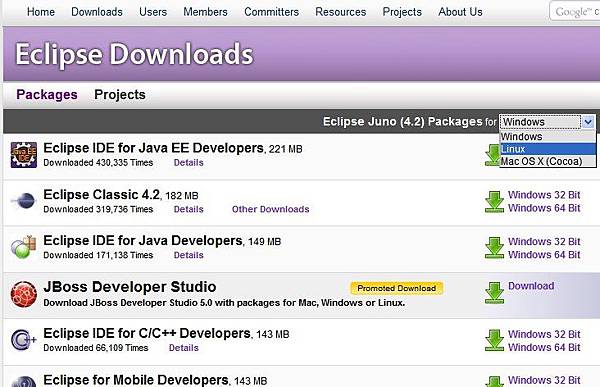This screenshot has width=600, height=387.
Task: Switch to the Projects tab below the banner
Action: pos(120,95)
